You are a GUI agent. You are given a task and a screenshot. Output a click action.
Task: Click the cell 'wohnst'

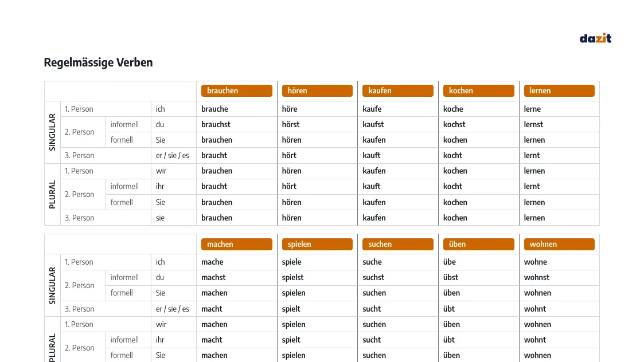coord(536,277)
